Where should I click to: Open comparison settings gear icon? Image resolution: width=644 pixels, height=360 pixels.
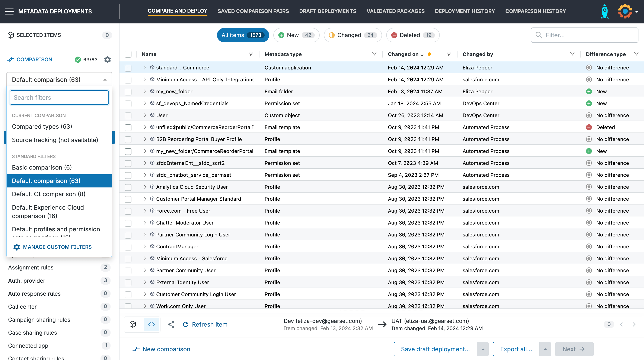[107, 59]
